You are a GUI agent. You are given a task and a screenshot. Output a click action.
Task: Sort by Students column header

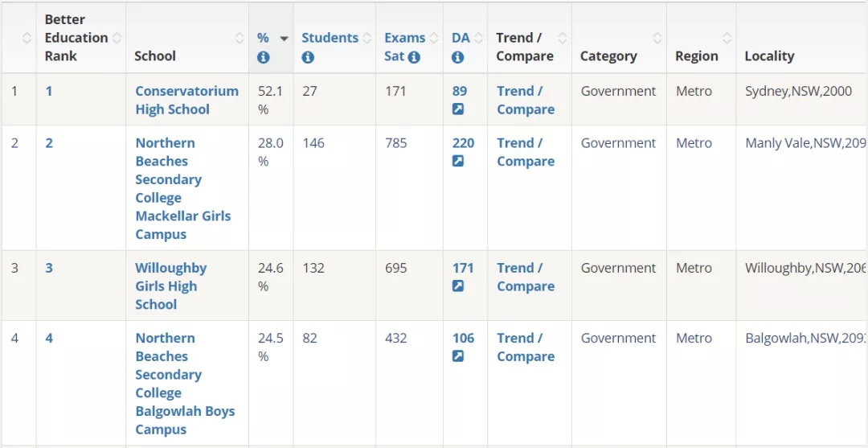[x=330, y=38]
